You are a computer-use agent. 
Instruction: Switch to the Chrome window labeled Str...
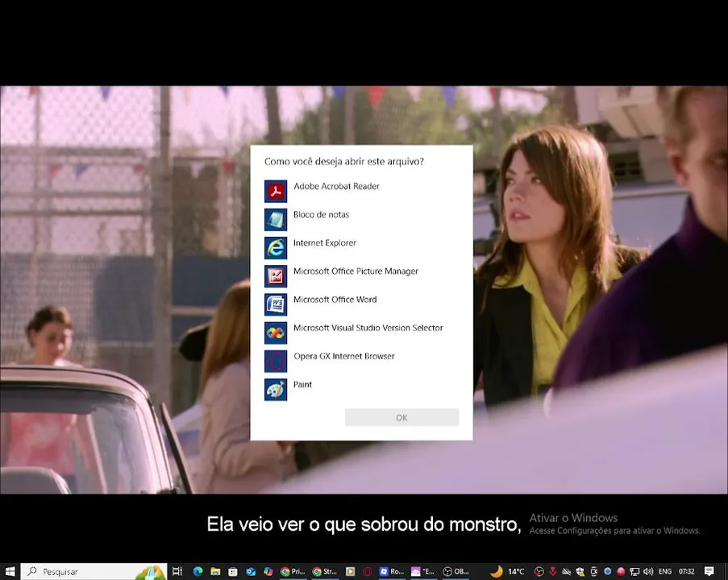[x=325, y=571]
